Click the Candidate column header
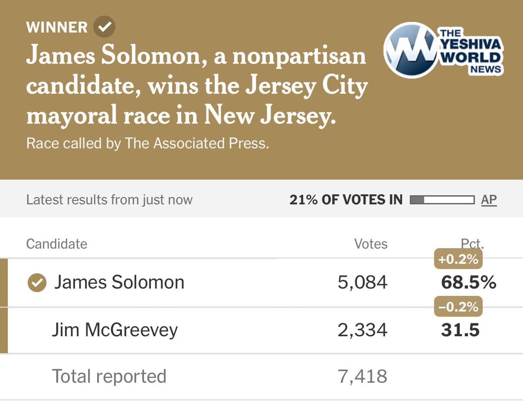Screen dimensions: 523x420 57,244
